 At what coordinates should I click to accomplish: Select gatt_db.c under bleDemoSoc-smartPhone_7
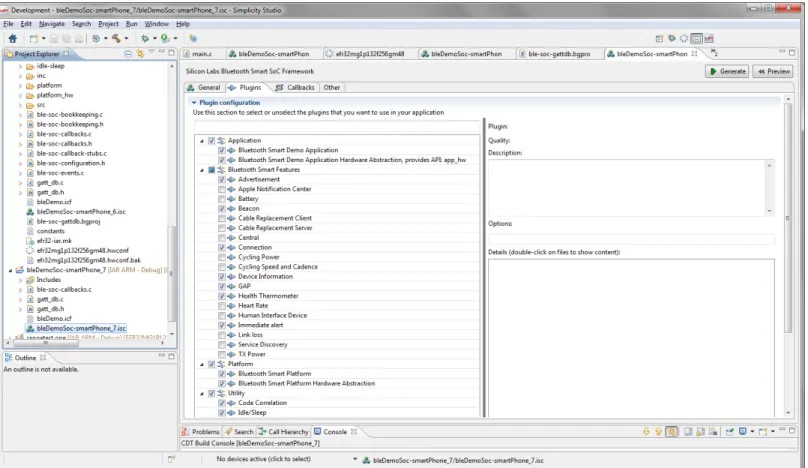50,299
